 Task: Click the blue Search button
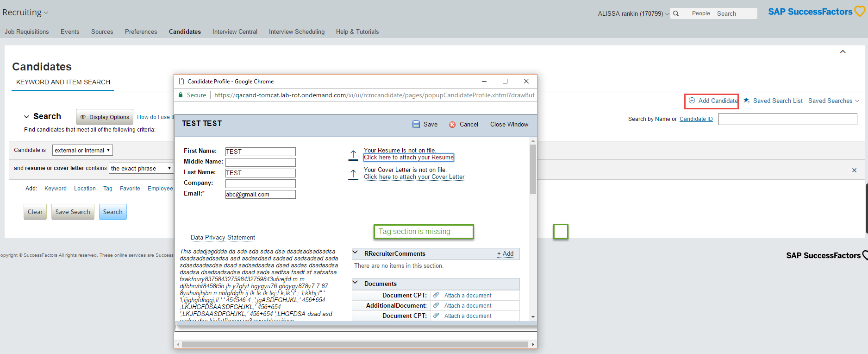(x=113, y=212)
